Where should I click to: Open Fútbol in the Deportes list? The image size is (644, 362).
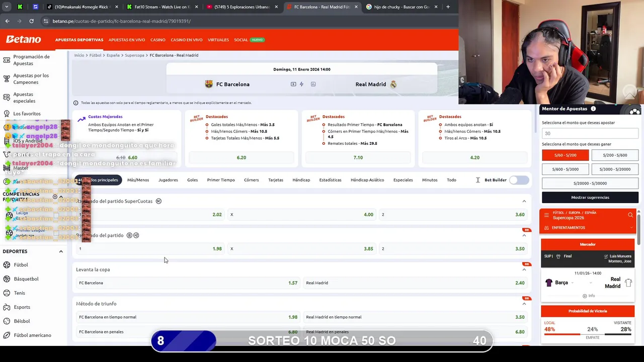(21, 265)
